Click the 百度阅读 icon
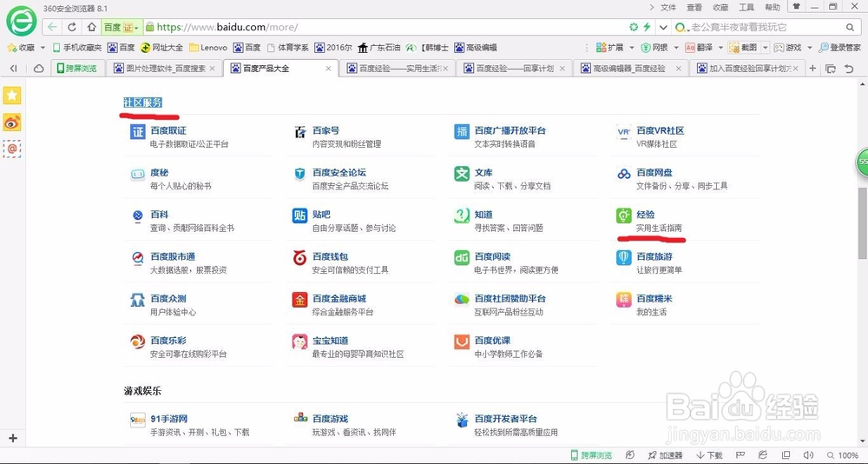The image size is (868, 464). pyautogui.click(x=462, y=258)
